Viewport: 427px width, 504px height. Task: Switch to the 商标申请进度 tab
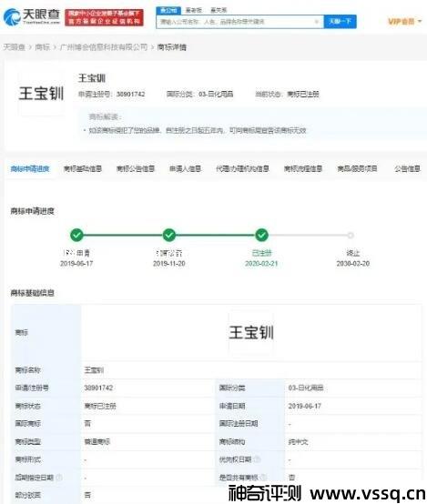point(30,168)
